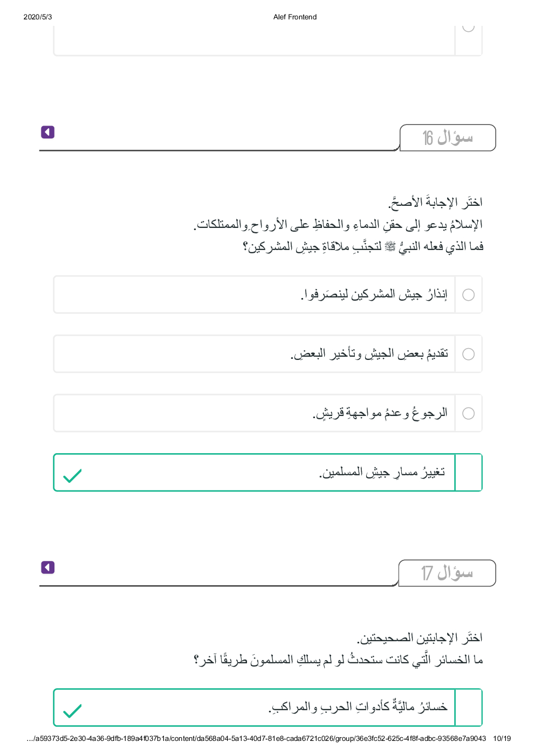The width and height of the screenshot is (535, 756).
Task: Open the "سؤال 16" question tab
Action: [x=447, y=138]
